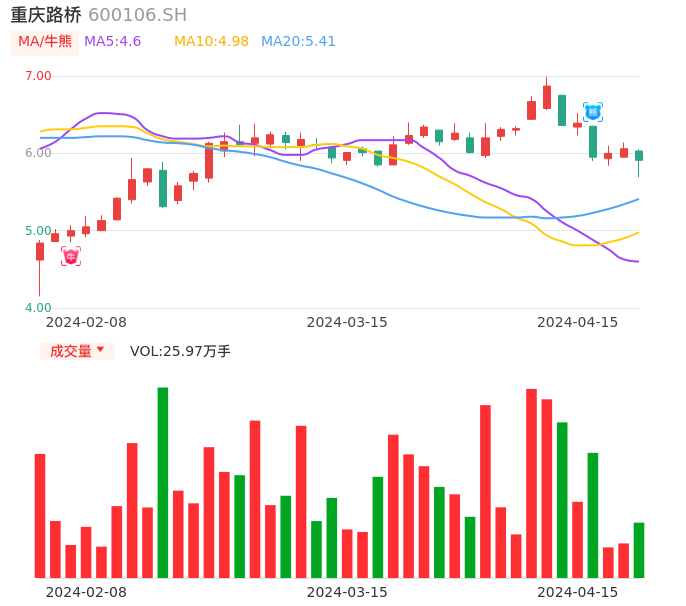Click the 2024-02-08 date under volume chart
Image resolution: width=686 pixels, height=606 pixels.
86,592
